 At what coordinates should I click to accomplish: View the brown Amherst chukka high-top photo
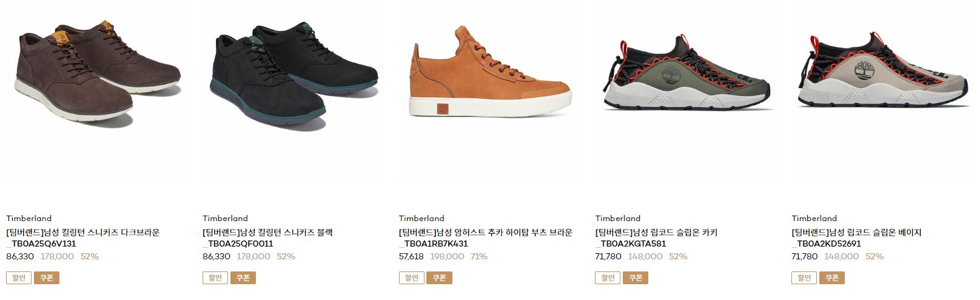click(x=490, y=92)
